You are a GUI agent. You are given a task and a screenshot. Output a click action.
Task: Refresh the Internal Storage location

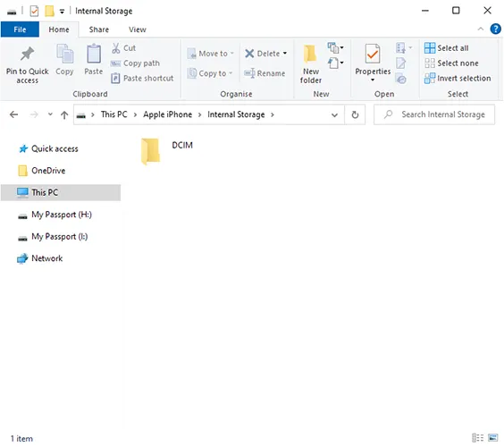coord(355,114)
